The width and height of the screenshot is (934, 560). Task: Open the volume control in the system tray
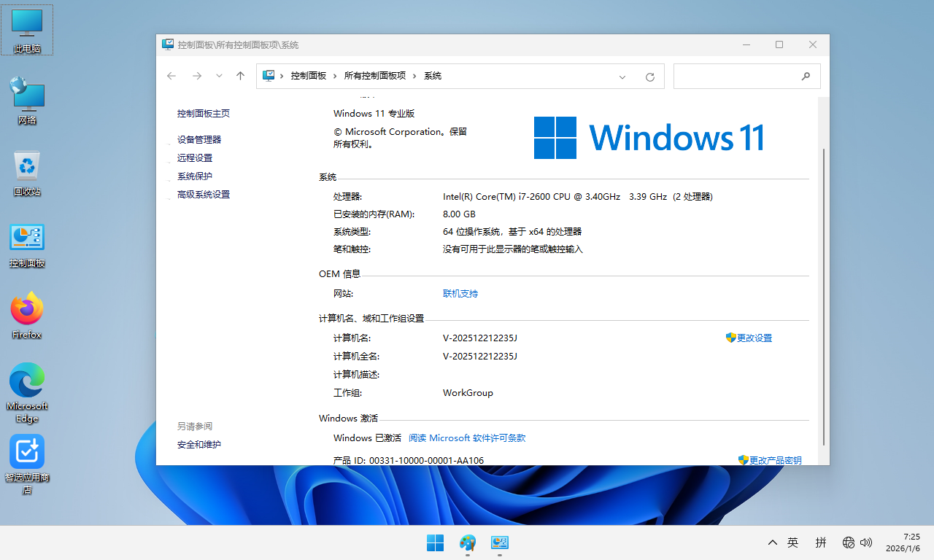tap(868, 542)
